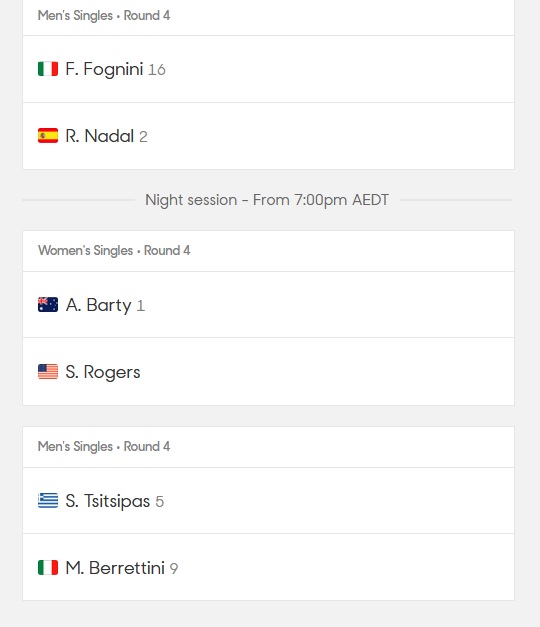Click the Spanish flag next to R. Nadal
Image resolution: width=540 pixels, height=627 pixels.
[x=48, y=136]
